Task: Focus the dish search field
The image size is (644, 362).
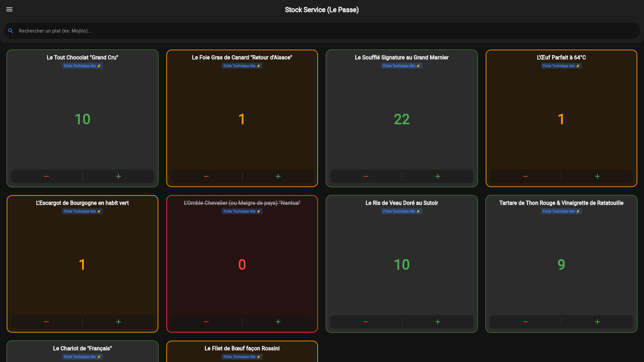Action: point(322,31)
